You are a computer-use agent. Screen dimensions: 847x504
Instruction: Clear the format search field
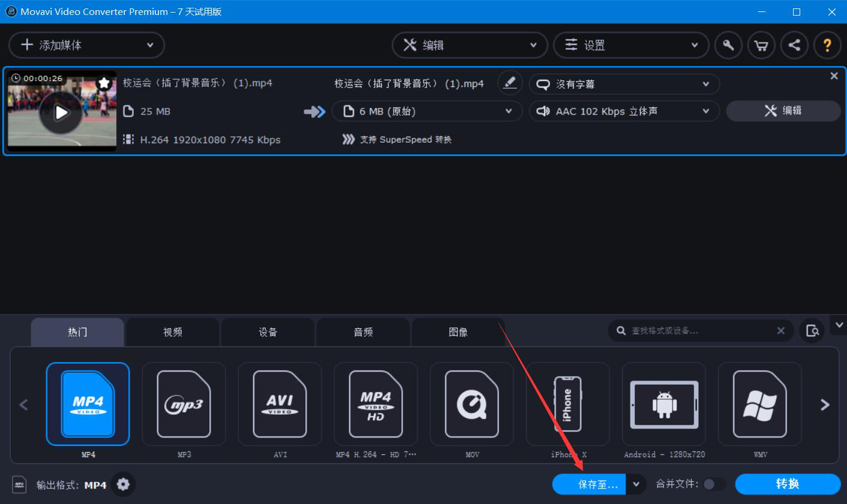pos(780,331)
